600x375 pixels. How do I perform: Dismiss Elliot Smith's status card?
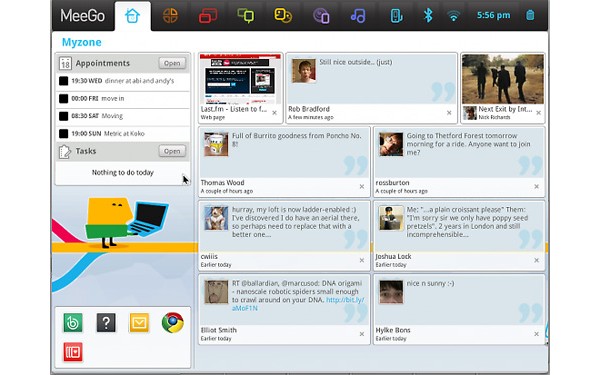362,334
